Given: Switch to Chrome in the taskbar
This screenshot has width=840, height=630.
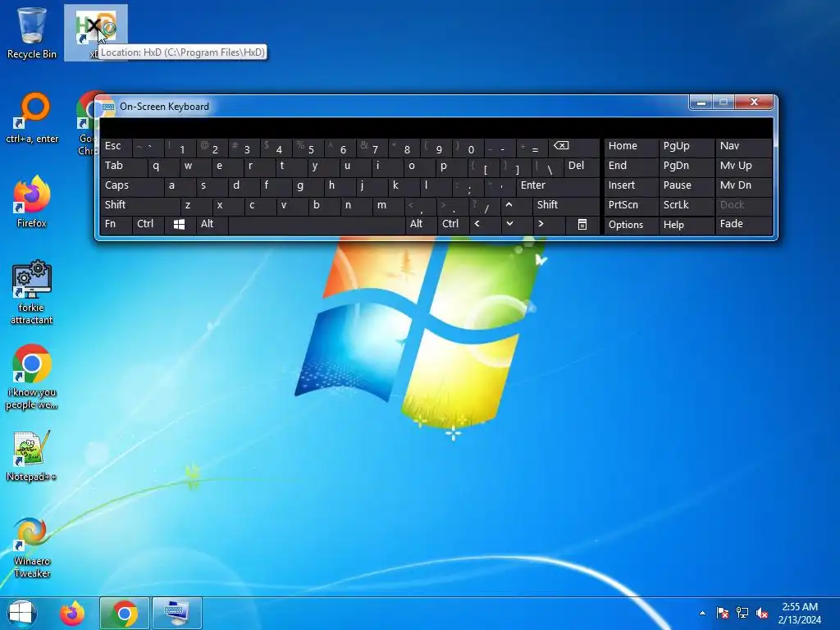Looking at the screenshot, I should coord(125,614).
